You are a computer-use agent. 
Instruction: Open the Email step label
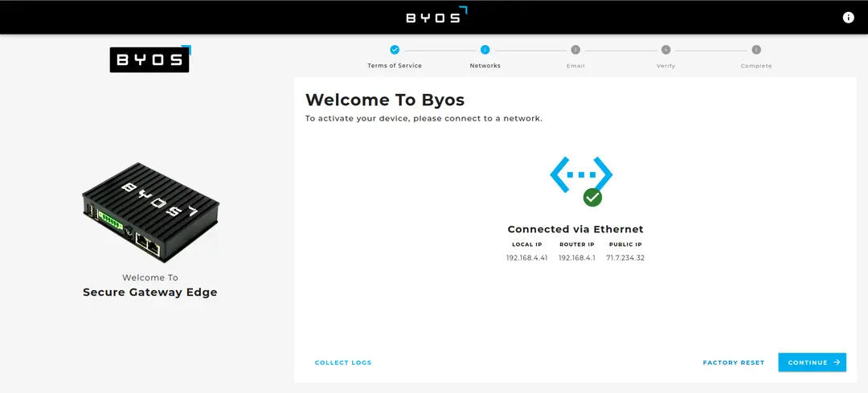point(575,66)
